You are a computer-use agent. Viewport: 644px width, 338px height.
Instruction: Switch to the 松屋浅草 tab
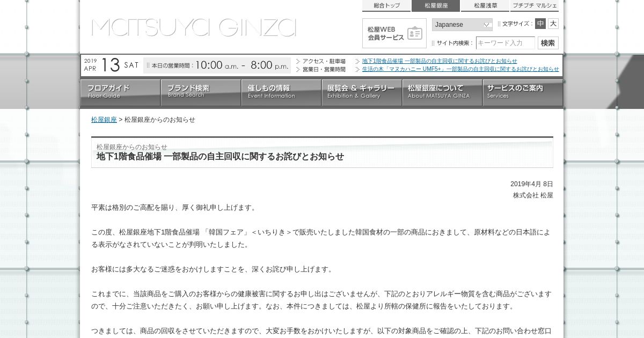coord(485,6)
